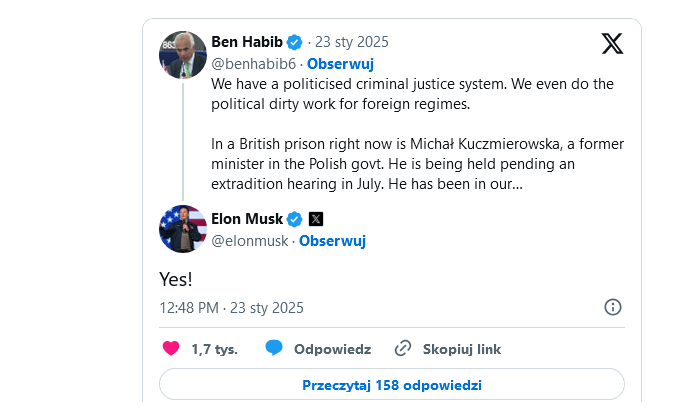Click the Odpowiedz reply label
The image size is (700, 414).
tap(332, 349)
